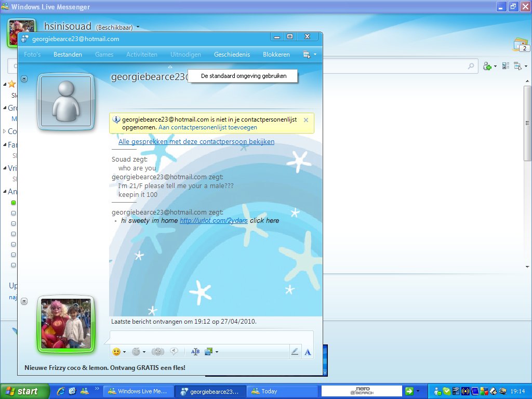Click Outlook Express quick launch icon

pyautogui.click(x=72, y=391)
